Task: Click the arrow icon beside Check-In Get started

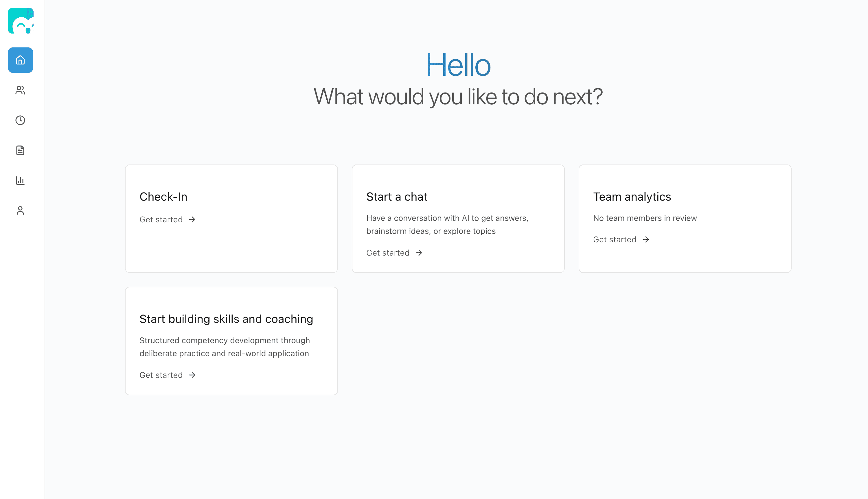Action: (x=192, y=219)
